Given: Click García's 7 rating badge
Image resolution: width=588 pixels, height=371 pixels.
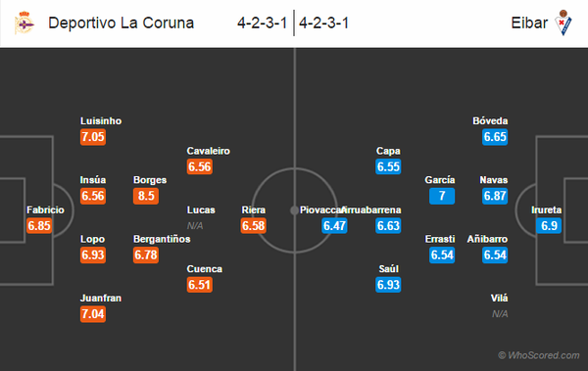Looking at the screenshot, I should click(442, 196).
